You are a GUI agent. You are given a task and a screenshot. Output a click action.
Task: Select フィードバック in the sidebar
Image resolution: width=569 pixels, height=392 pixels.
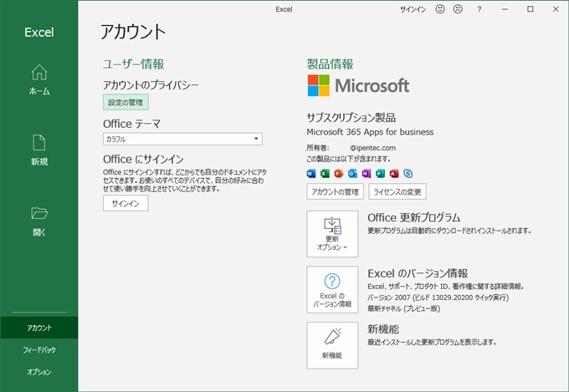(39, 350)
